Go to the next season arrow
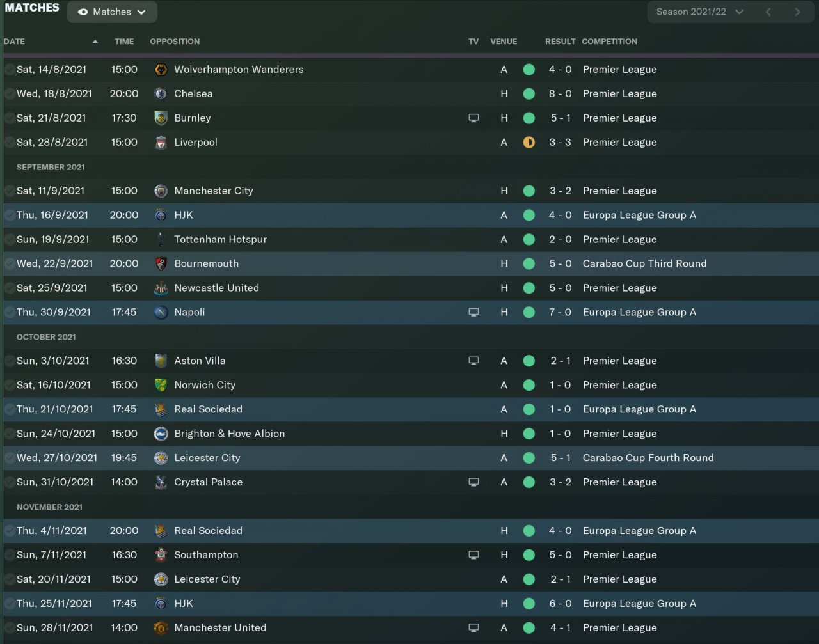Image resolution: width=819 pixels, height=644 pixels. click(797, 12)
